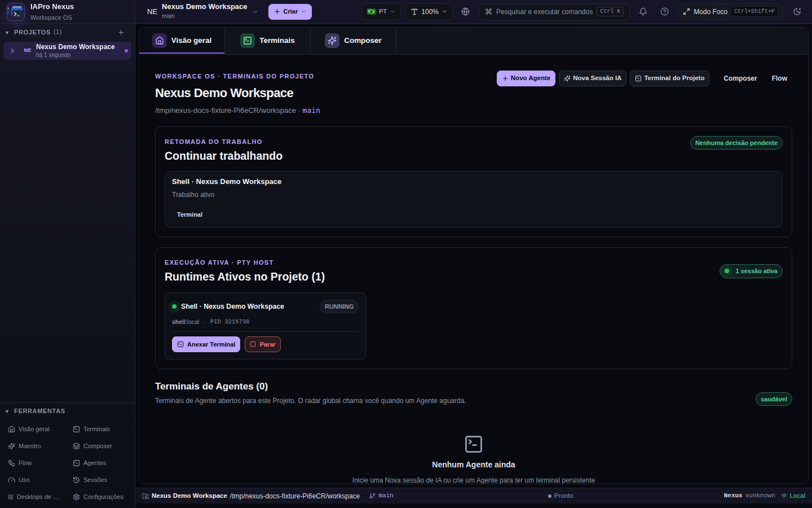The height and width of the screenshot is (508, 812).
Task: Toggle Modo Foco focus mode
Action: pyautogui.click(x=730, y=11)
